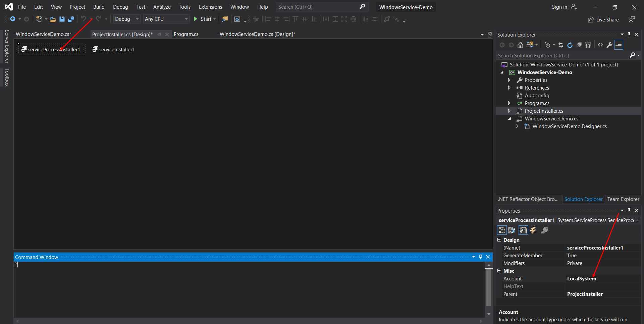Click the Save All icon
Image resolution: width=644 pixels, height=324 pixels.
click(71, 19)
